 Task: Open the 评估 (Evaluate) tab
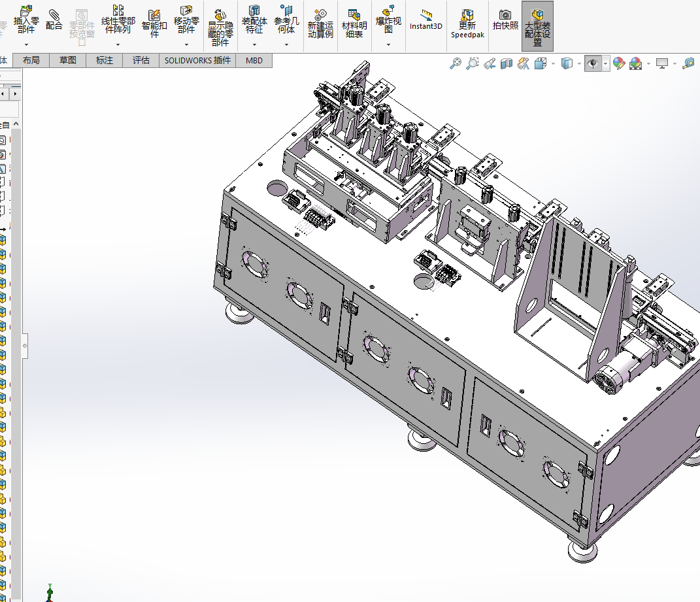[141, 60]
